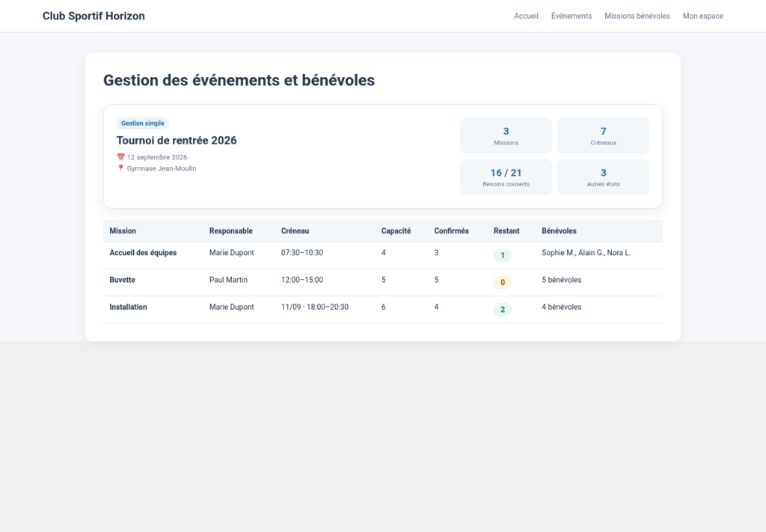Select the Buvette mission name
This screenshot has width=766, height=532.
click(122, 280)
